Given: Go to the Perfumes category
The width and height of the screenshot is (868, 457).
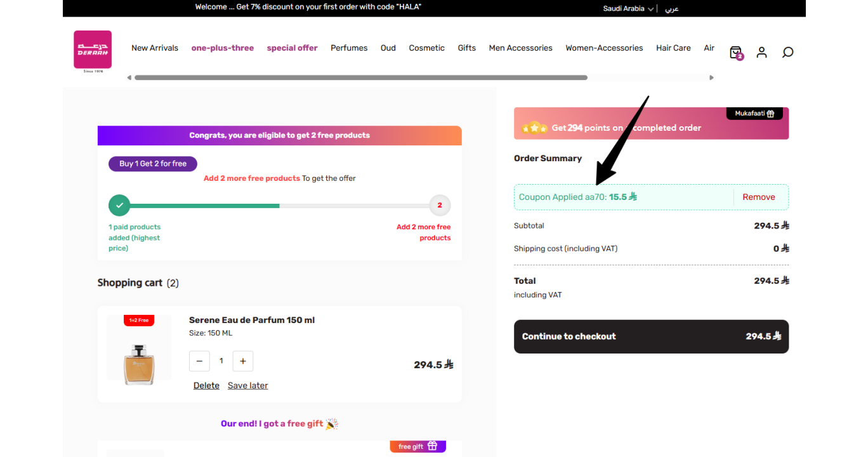Looking at the screenshot, I should 349,48.
